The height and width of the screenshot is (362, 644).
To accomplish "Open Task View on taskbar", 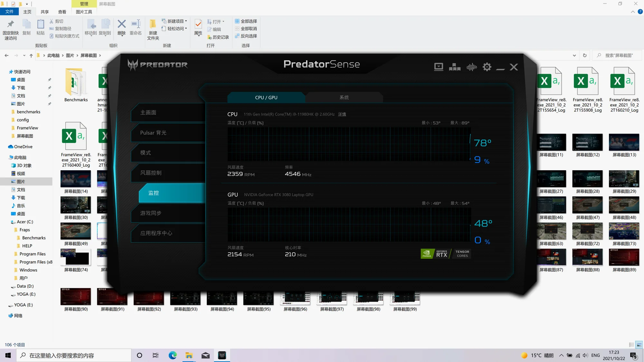I will point(156,355).
